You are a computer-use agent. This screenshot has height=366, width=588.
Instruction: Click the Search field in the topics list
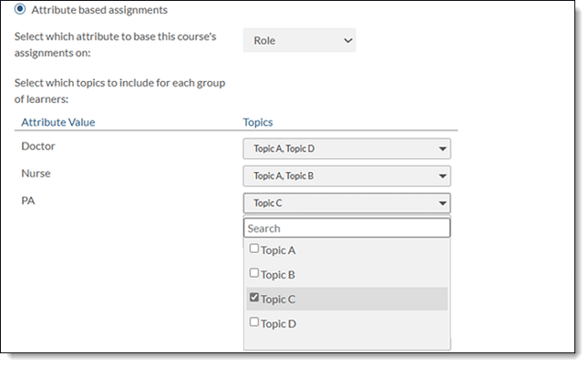[x=346, y=228]
